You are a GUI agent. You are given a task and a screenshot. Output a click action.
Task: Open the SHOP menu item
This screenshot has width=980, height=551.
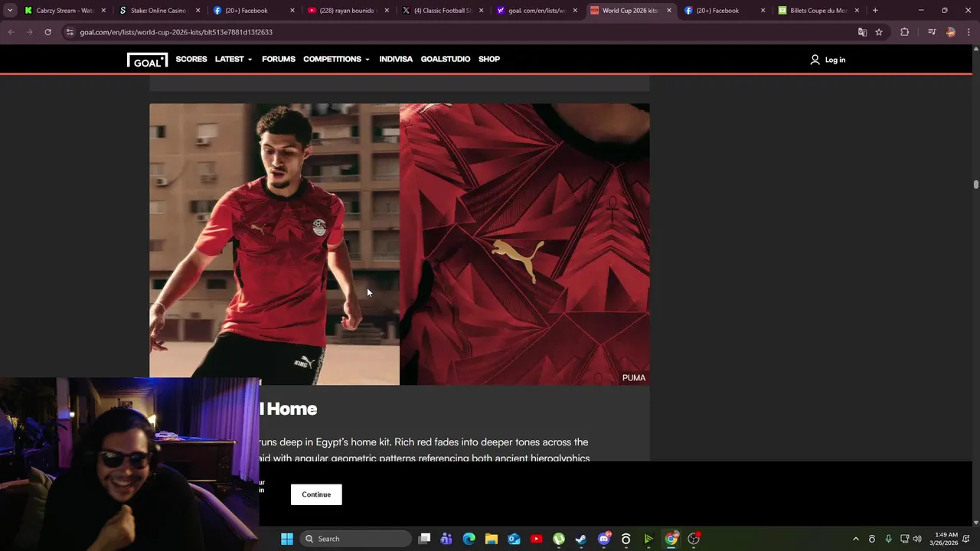pos(489,59)
